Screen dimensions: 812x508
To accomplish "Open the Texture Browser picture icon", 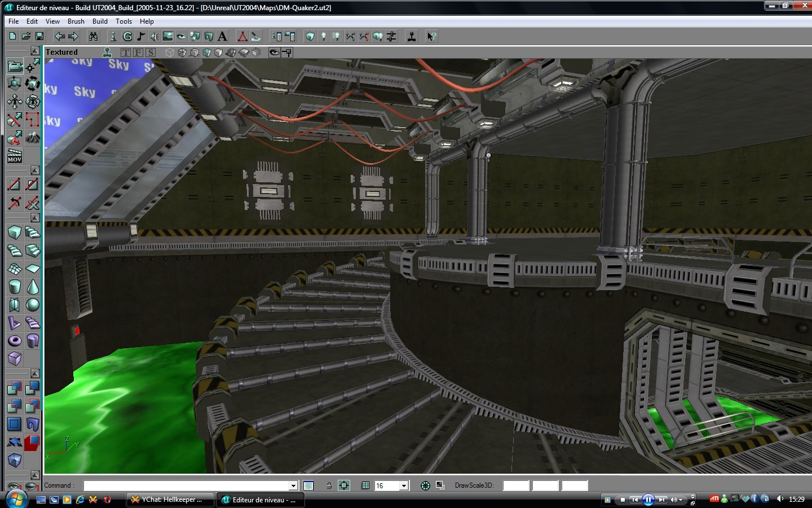I will [168, 36].
